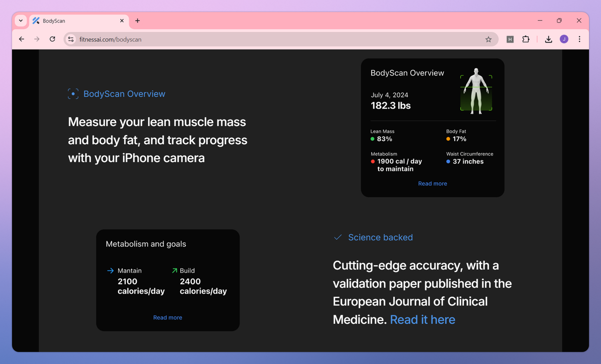
Task: Click the orange Body Fat indicator dot
Action: click(x=449, y=139)
